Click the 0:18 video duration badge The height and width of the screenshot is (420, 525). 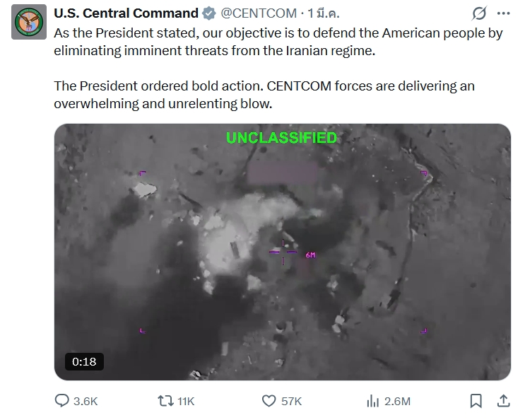click(84, 361)
